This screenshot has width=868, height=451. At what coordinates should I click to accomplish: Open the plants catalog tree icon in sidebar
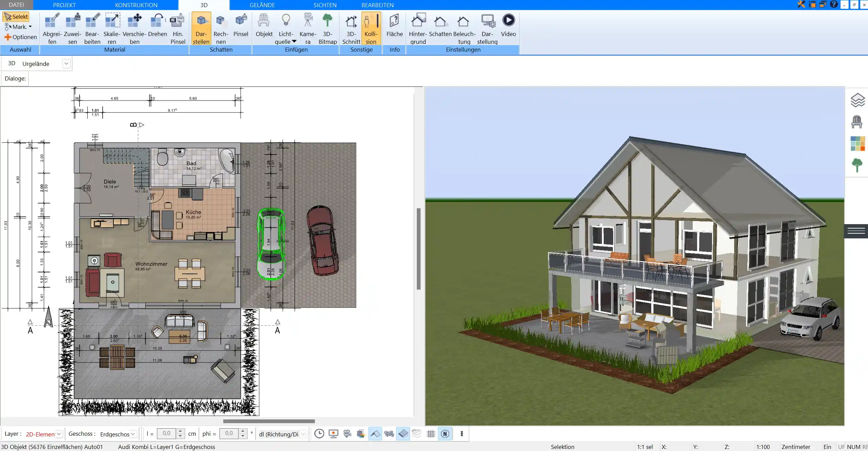(857, 165)
